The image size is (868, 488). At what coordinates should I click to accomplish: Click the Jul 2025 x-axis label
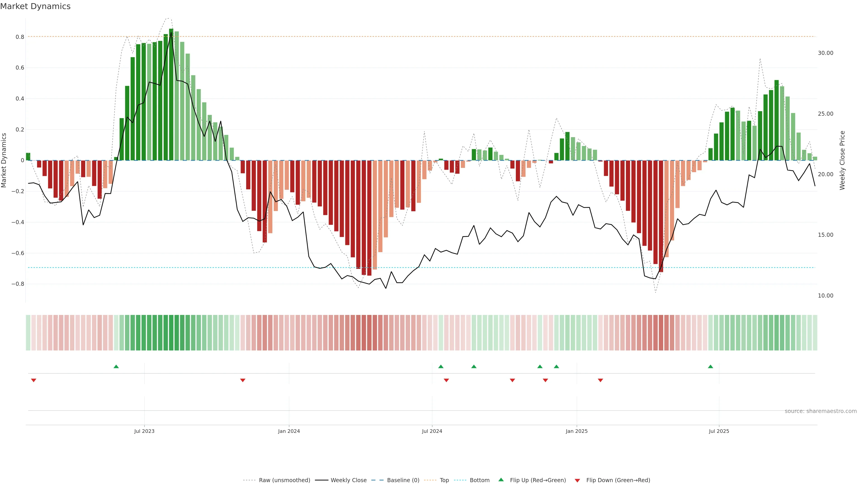719,431
